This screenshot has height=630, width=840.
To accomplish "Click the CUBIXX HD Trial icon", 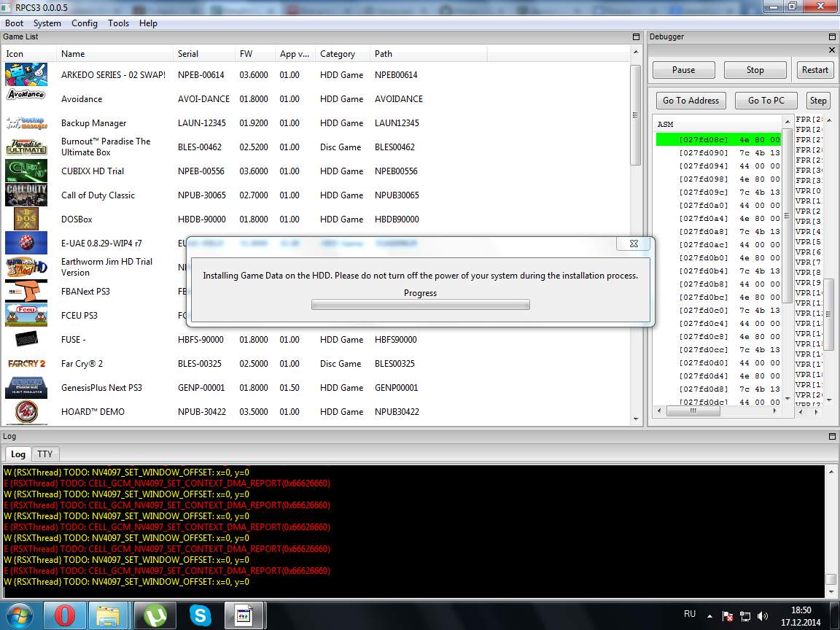I will click(x=26, y=171).
